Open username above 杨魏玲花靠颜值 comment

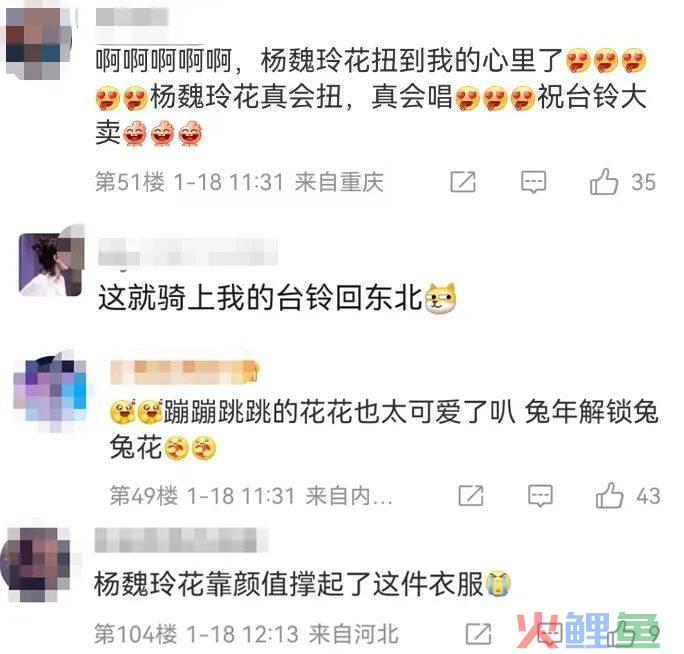[181, 540]
